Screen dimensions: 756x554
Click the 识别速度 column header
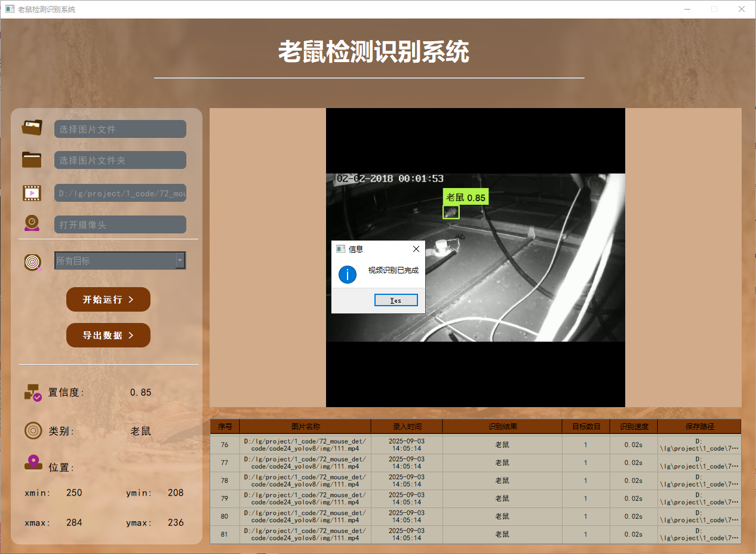coord(634,426)
